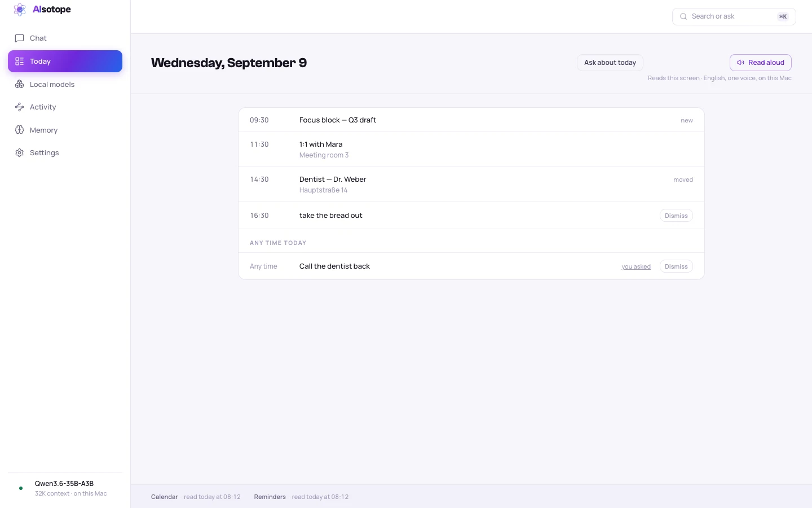Switch to the Activity page
This screenshot has height=508, width=812.
[x=65, y=107]
